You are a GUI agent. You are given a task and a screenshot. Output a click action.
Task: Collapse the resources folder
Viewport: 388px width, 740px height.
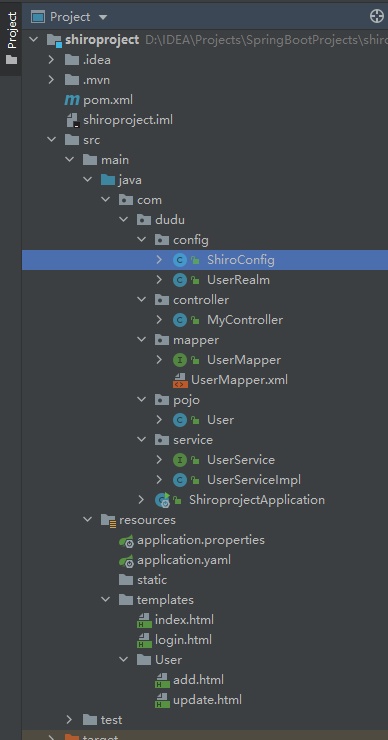[x=87, y=519]
